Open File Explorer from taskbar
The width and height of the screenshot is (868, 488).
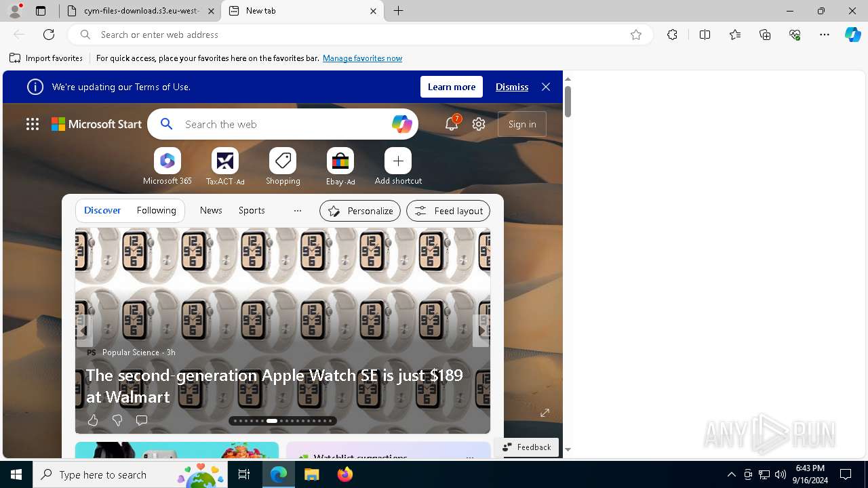coord(311,474)
